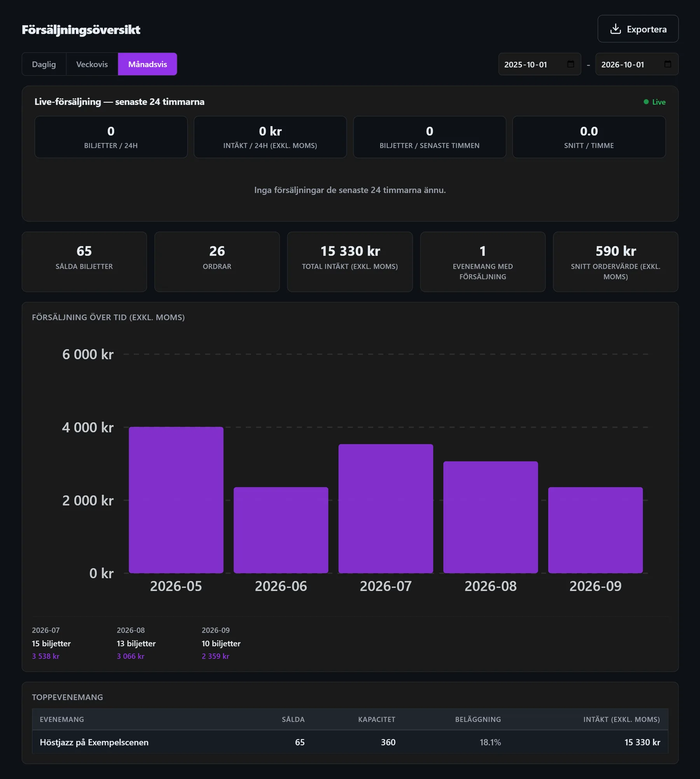Image resolution: width=700 pixels, height=779 pixels.
Task: Switch to the Veckovis tab
Action: [92, 64]
